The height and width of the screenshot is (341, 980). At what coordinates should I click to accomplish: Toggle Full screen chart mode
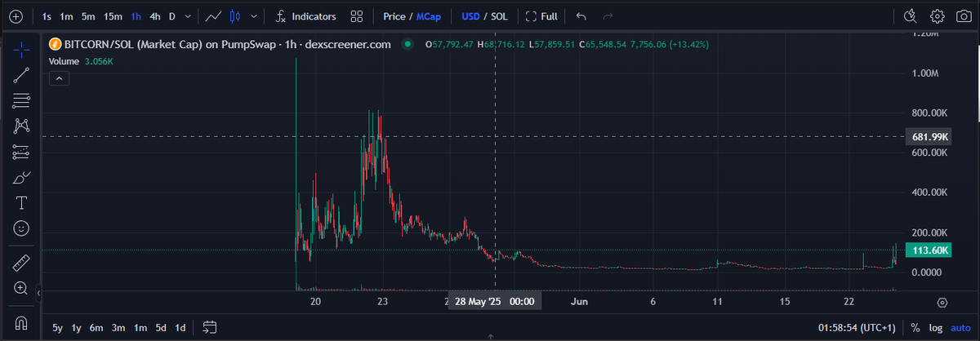541,15
